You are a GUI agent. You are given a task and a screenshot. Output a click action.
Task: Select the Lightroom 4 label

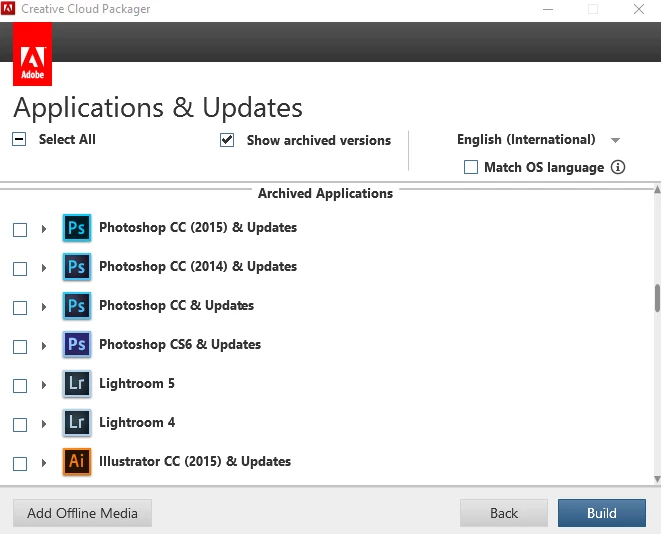(137, 422)
